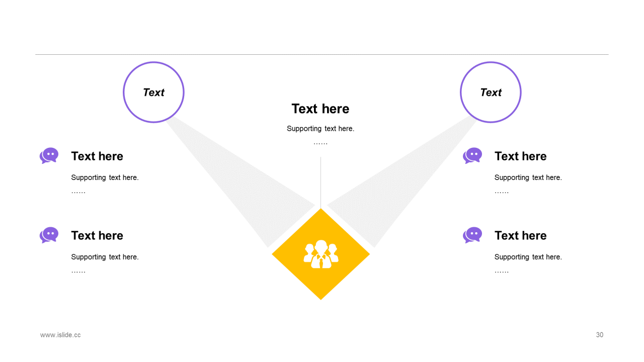Click the lower-left purple chat bubble icon
The width and height of the screenshot is (644, 362).
[x=49, y=235]
